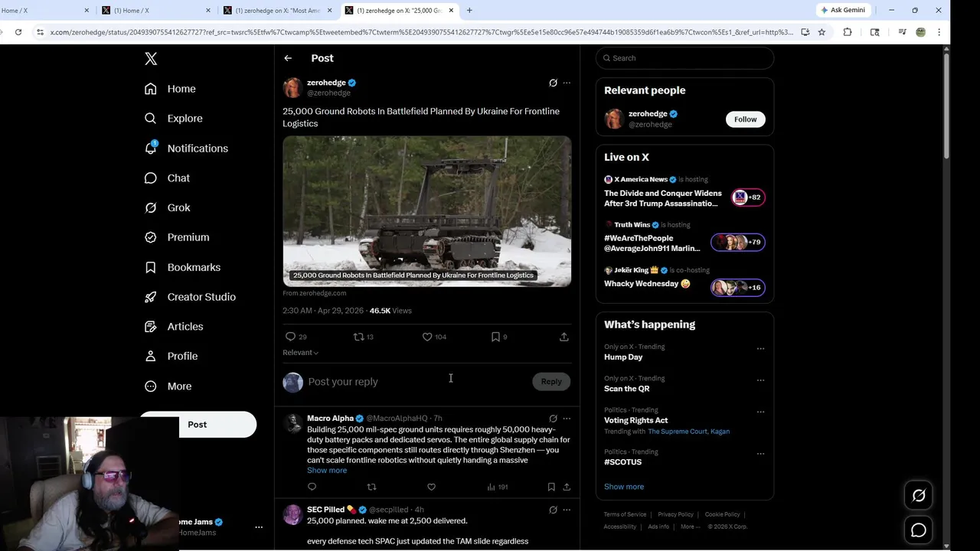Click the floating Grok button

[x=919, y=496]
